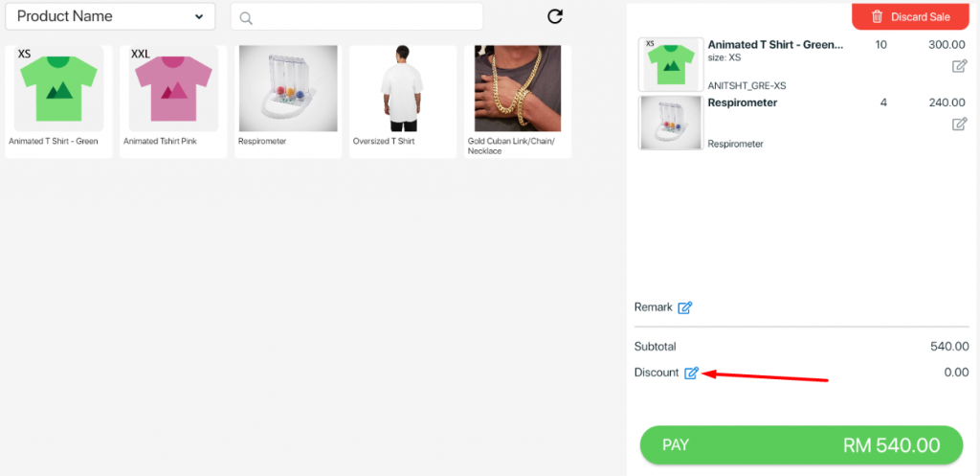This screenshot has width=980, height=476.
Task: Open the Discount edit icon
Action: click(x=691, y=373)
